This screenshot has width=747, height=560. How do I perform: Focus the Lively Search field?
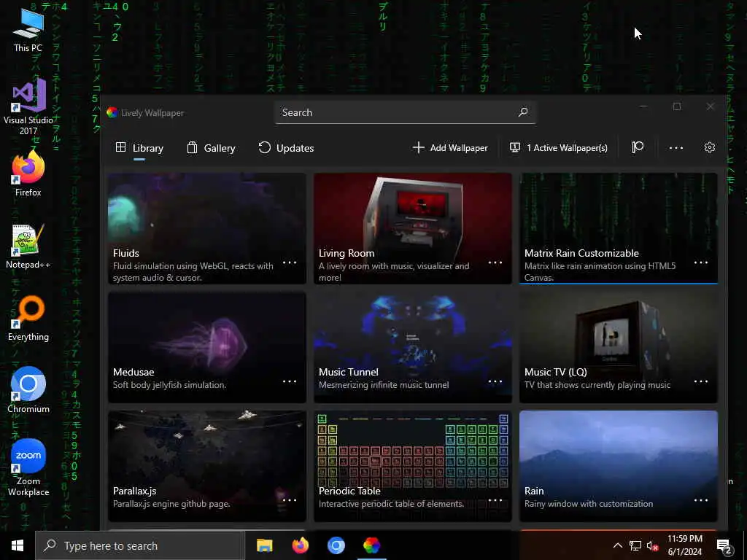[x=405, y=113]
